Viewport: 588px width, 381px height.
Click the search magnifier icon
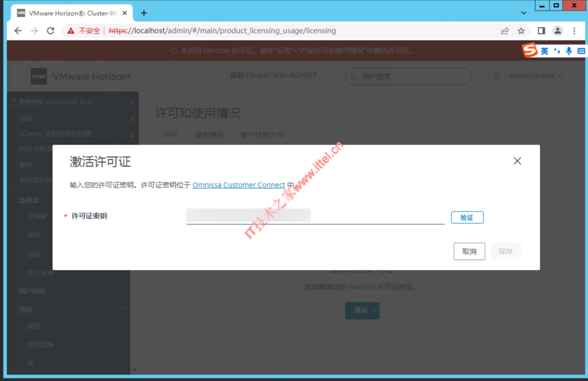tap(353, 77)
